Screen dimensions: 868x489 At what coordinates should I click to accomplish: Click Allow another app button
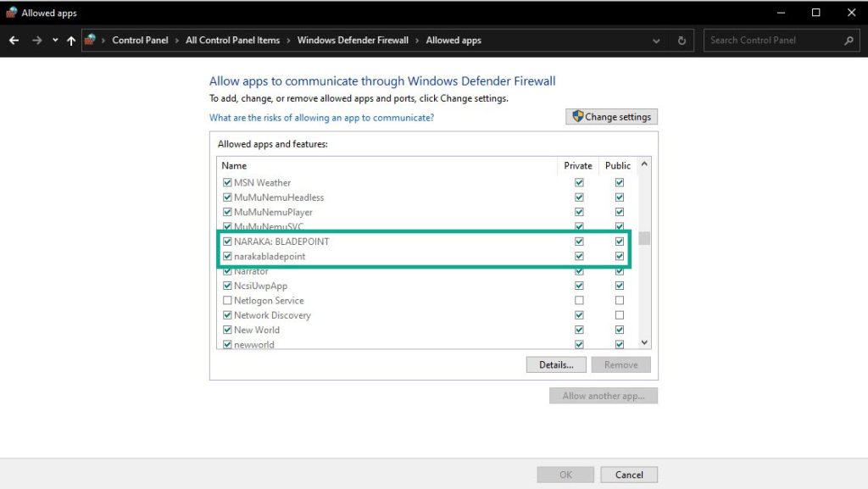[x=604, y=396]
